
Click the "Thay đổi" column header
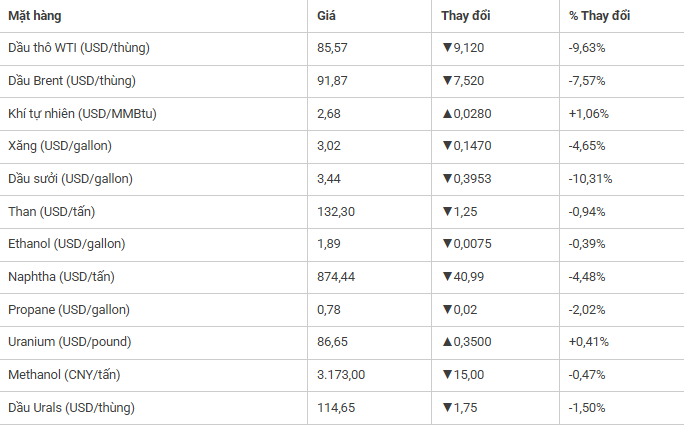466,17
